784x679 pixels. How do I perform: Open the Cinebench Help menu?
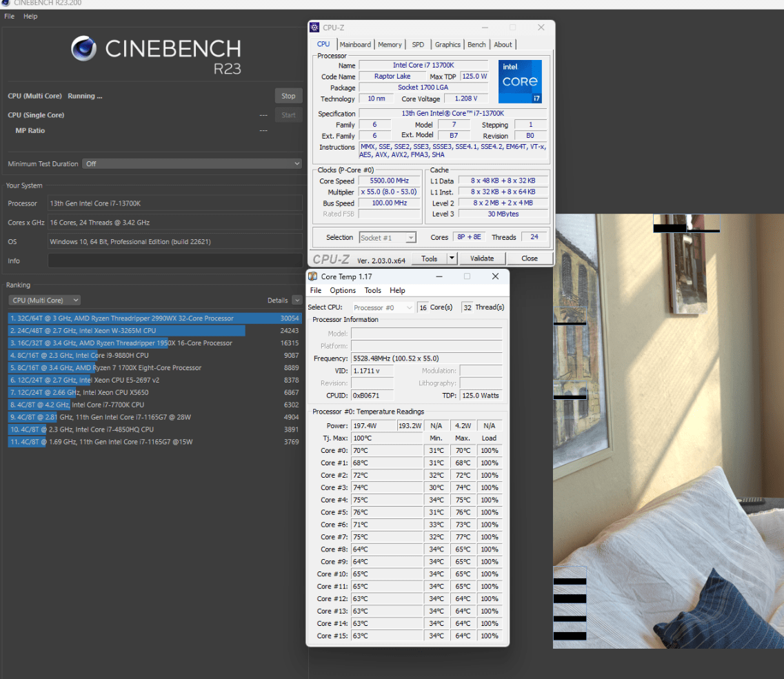tap(30, 16)
